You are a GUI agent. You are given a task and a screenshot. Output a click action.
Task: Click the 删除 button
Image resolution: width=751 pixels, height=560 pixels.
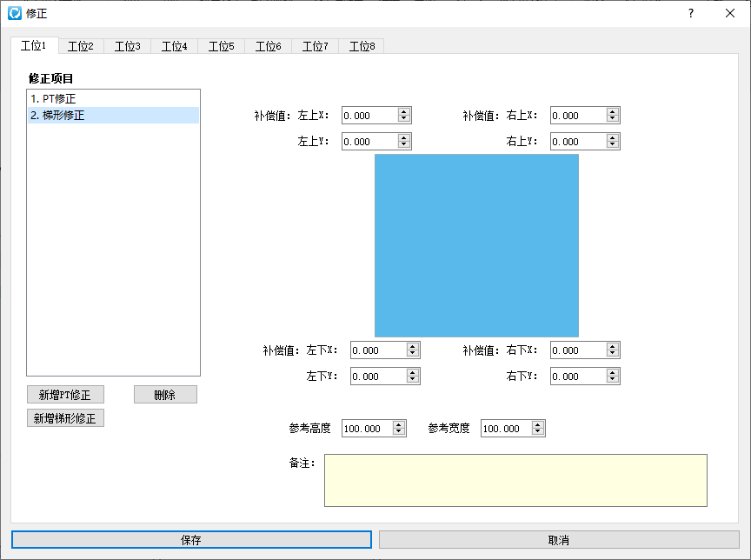pyautogui.click(x=165, y=395)
